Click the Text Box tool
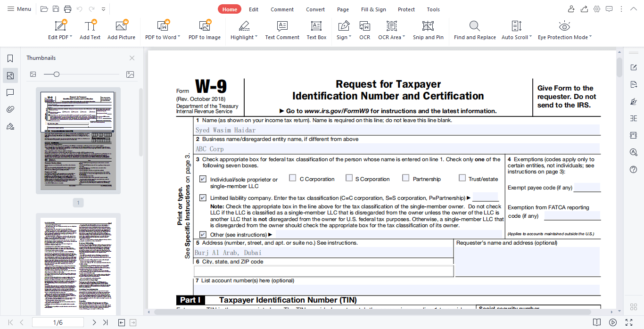 pyautogui.click(x=316, y=26)
